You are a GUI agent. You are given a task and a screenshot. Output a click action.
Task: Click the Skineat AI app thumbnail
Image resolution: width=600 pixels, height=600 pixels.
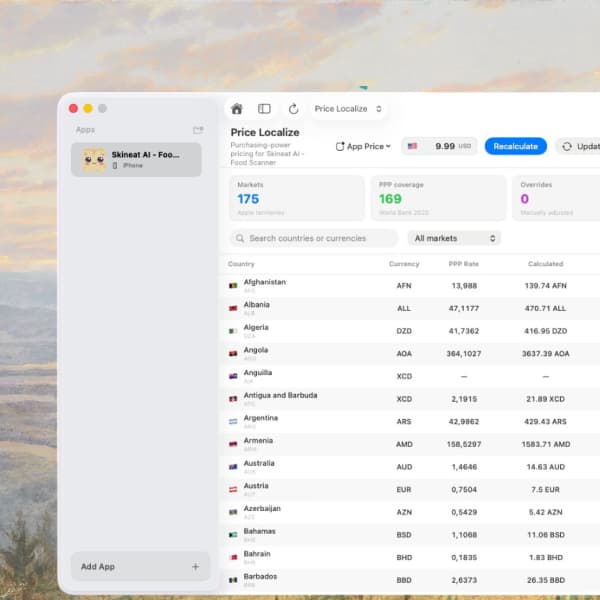tap(94, 160)
